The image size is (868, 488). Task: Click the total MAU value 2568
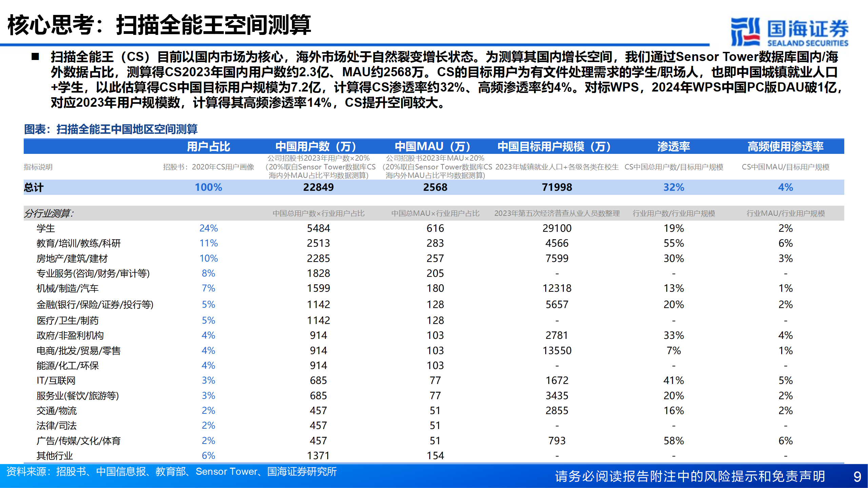pyautogui.click(x=435, y=187)
